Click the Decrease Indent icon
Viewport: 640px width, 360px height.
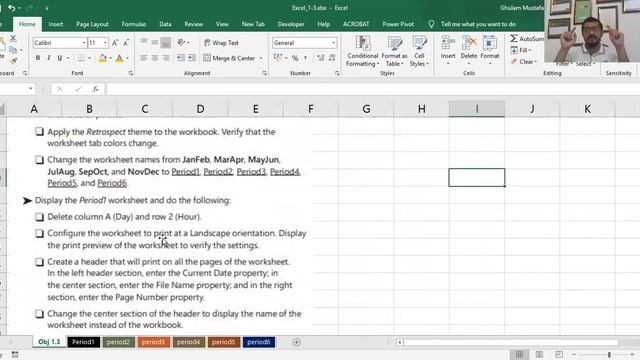point(180,58)
